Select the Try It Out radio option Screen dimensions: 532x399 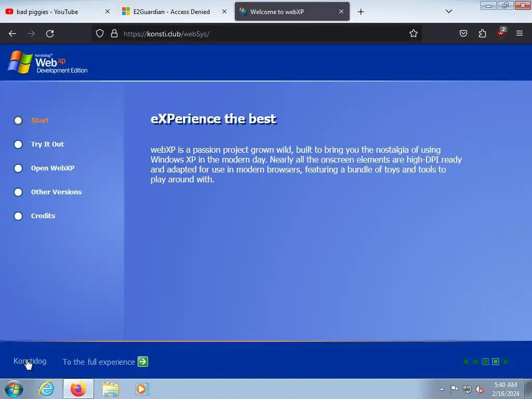point(18,144)
